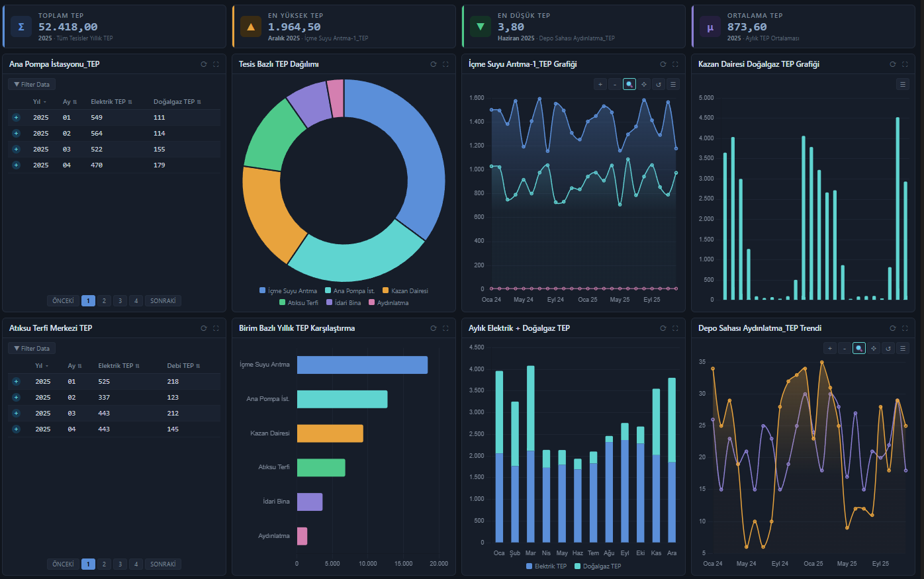
Task: Expand Atıksu Terfi Merkezi TEP panel fullscreen
Action: (x=216, y=328)
